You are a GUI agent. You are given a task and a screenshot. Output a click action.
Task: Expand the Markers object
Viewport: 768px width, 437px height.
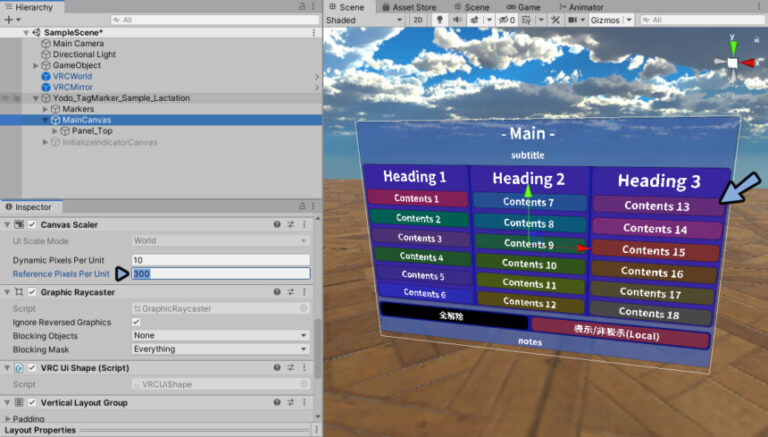point(46,109)
